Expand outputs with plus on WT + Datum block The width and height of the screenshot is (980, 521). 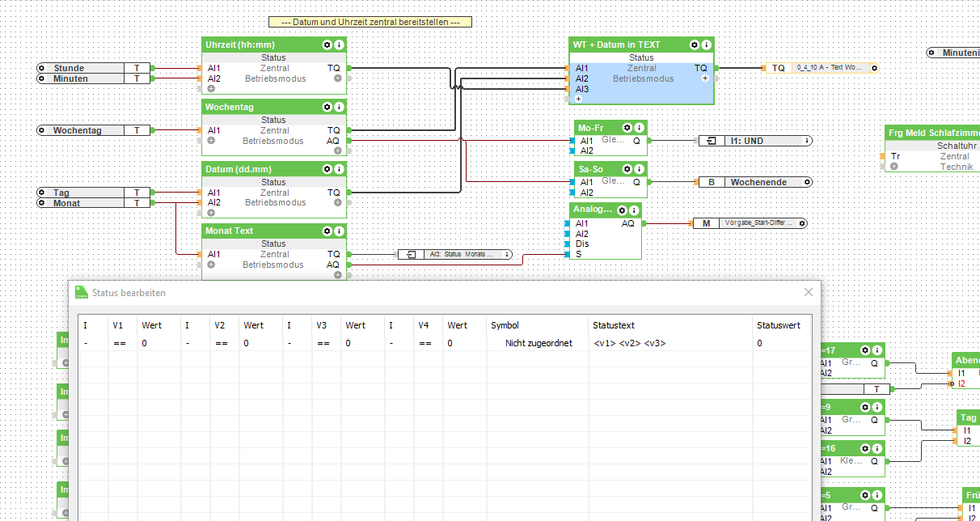click(x=705, y=78)
